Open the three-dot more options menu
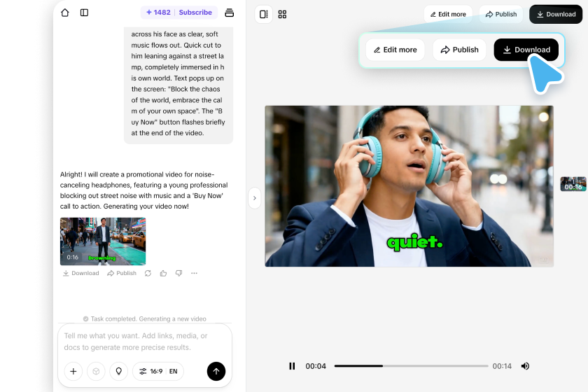The width and height of the screenshot is (588, 392). pos(194,273)
